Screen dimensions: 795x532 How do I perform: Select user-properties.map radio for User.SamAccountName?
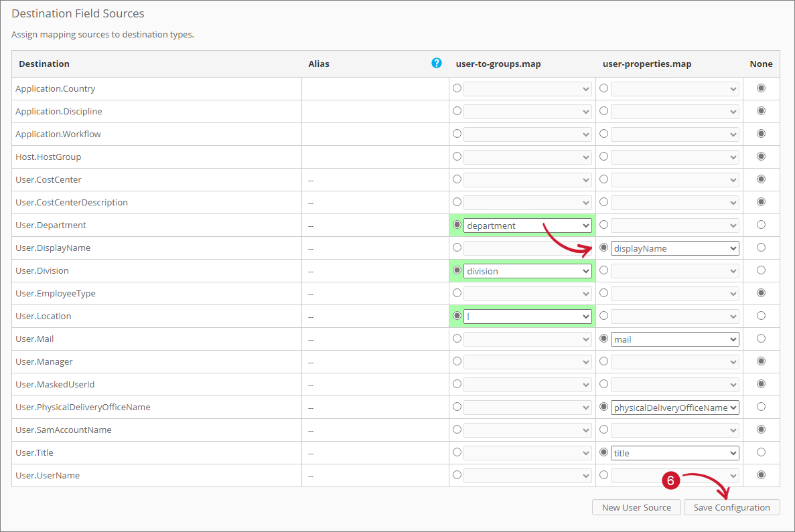coord(603,429)
